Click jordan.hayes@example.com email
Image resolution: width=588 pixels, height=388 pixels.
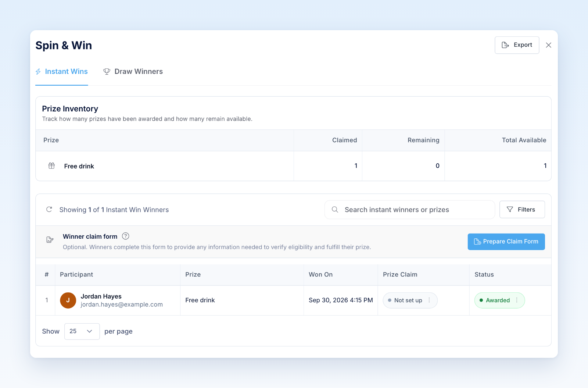click(122, 305)
